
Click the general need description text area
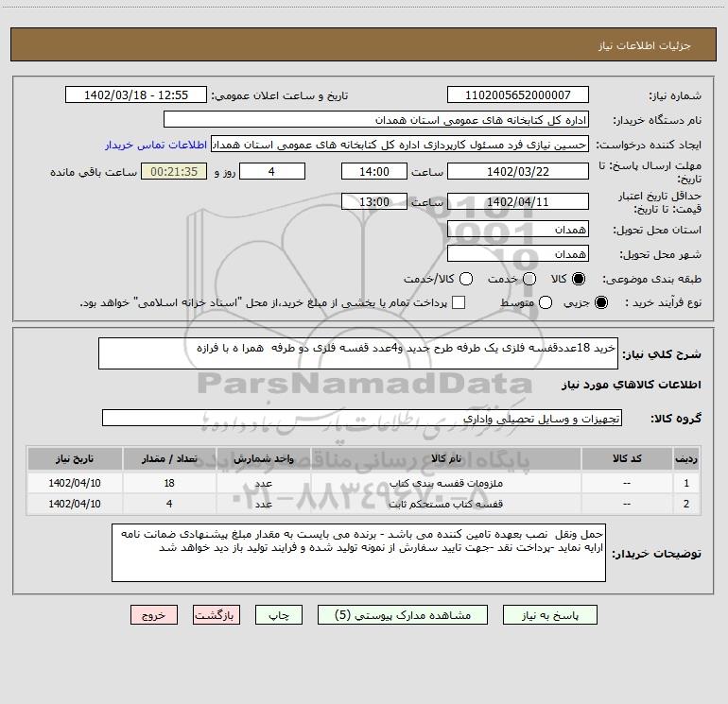coord(358,353)
